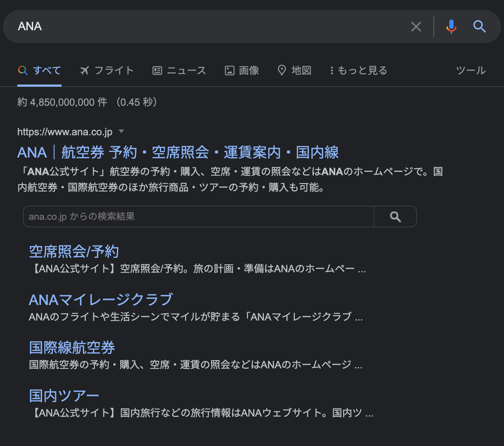Click the ana.co.jp site search field
This screenshot has height=446, width=504.
(198, 217)
